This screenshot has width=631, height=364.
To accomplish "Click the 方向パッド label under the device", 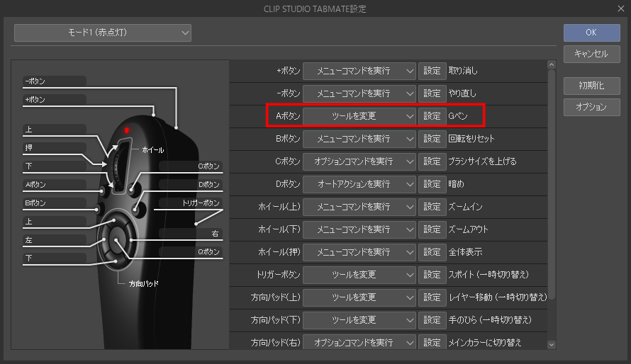I will point(144,284).
